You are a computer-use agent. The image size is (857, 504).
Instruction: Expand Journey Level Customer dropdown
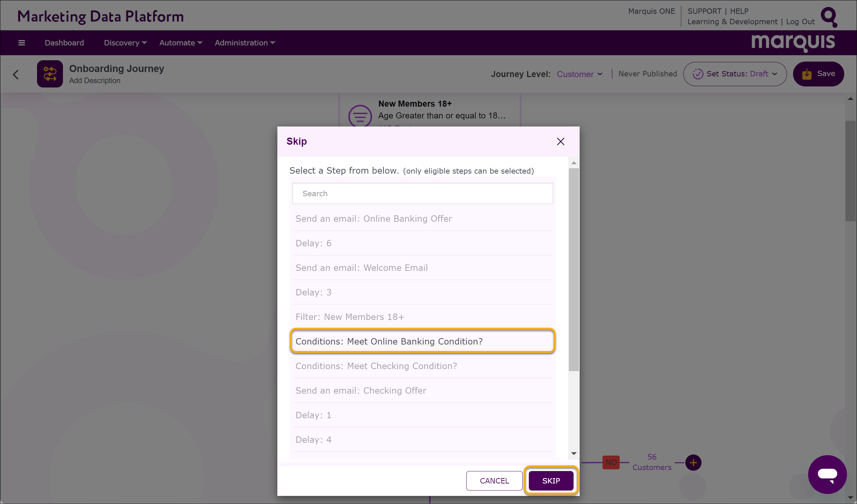tap(580, 74)
